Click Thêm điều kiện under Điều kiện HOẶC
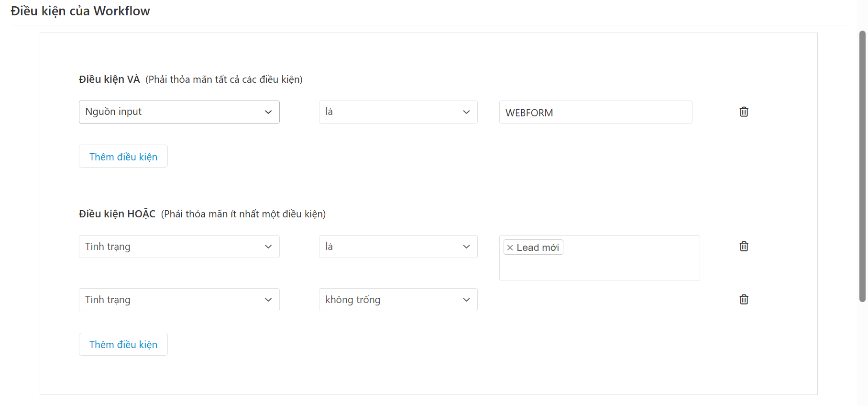The image size is (868, 406). pyautogui.click(x=123, y=344)
